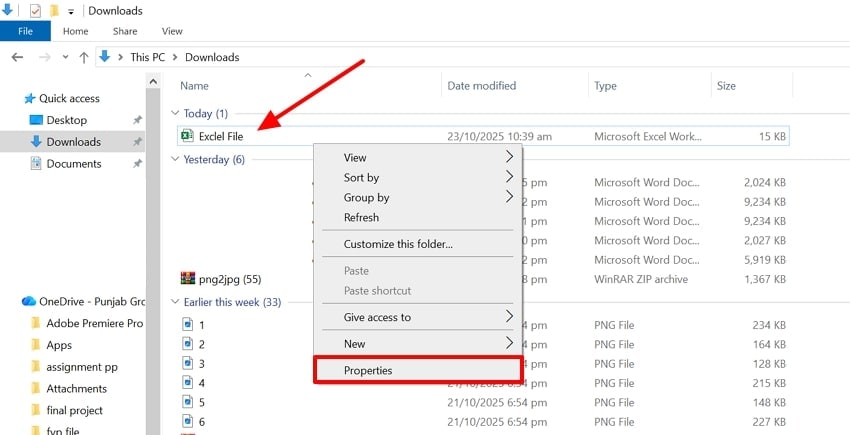850x435 pixels.
Task: Select PNG file icon named 2
Action: [187, 344]
